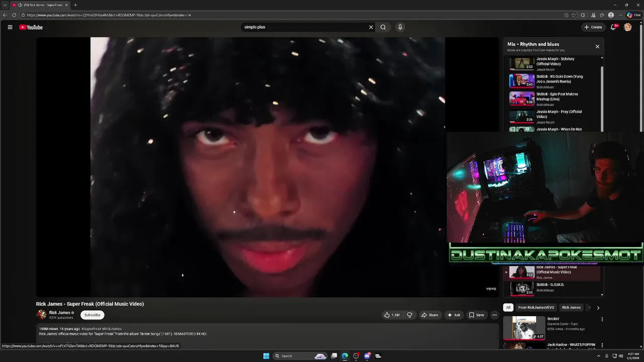Open the Edge profile icon
The image size is (644, 362).
coord(611,15)
